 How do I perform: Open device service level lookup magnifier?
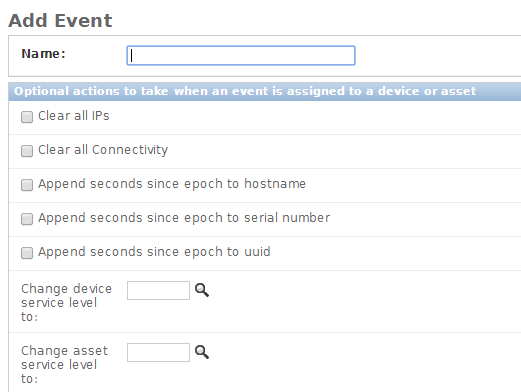pyautogui.click(x=202, y=290)
